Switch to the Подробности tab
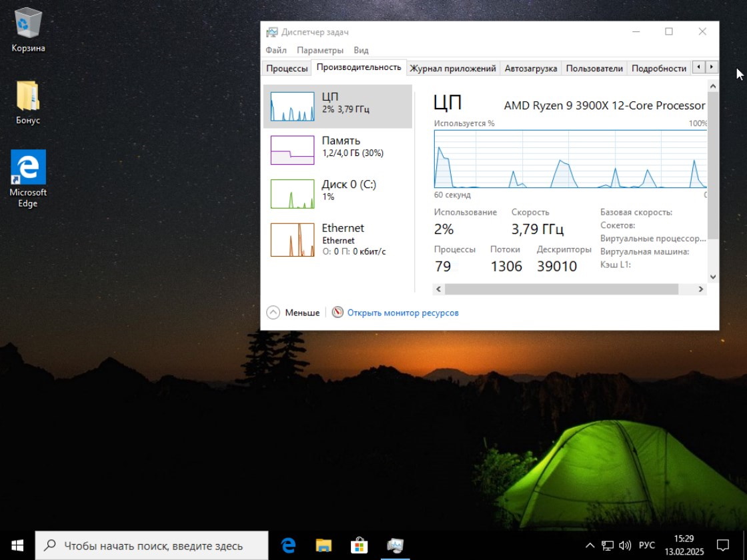The width and height of the screenshot is (747, 560). point(659,68)
